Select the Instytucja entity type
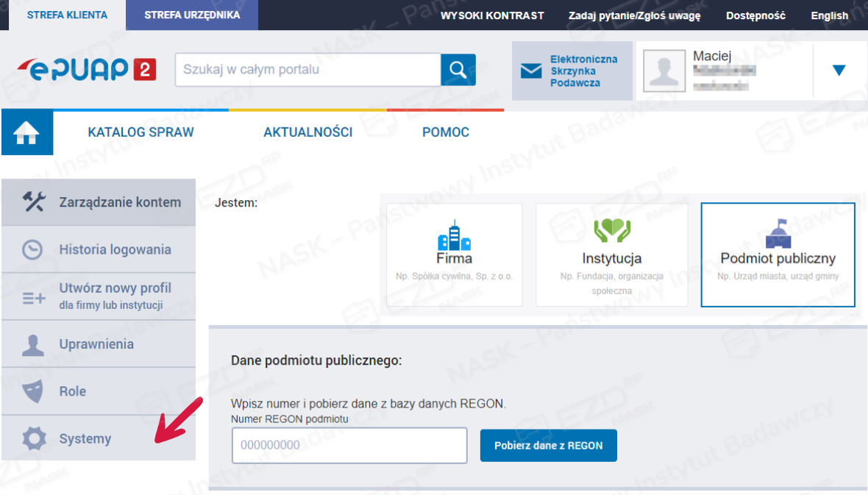 coord(611,254)
